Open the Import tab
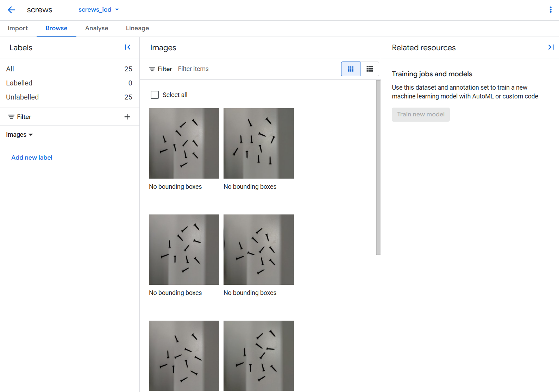Image resolution: width=559 pixels, height=392 pixels. point(18,28)
